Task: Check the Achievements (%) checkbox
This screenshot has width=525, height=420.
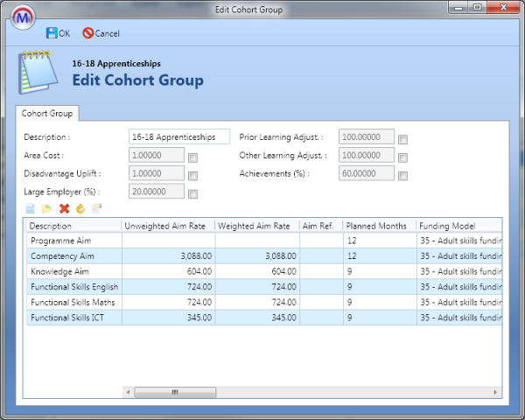Action: tap(403, 176)
